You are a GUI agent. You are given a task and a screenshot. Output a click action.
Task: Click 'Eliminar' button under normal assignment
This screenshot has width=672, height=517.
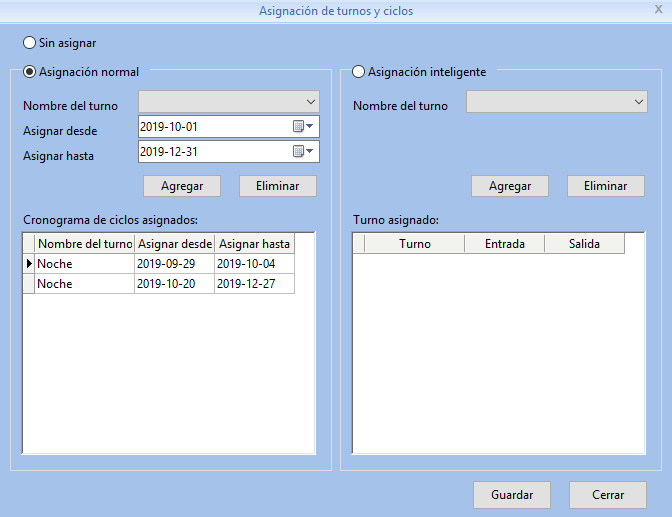[278, 186]
